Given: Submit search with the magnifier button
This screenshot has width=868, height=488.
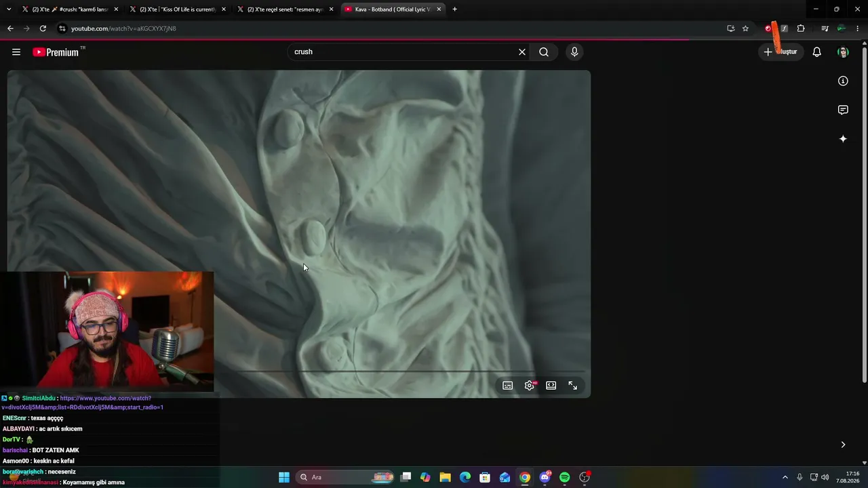Looking at the screenshot, I should (544, 52).
